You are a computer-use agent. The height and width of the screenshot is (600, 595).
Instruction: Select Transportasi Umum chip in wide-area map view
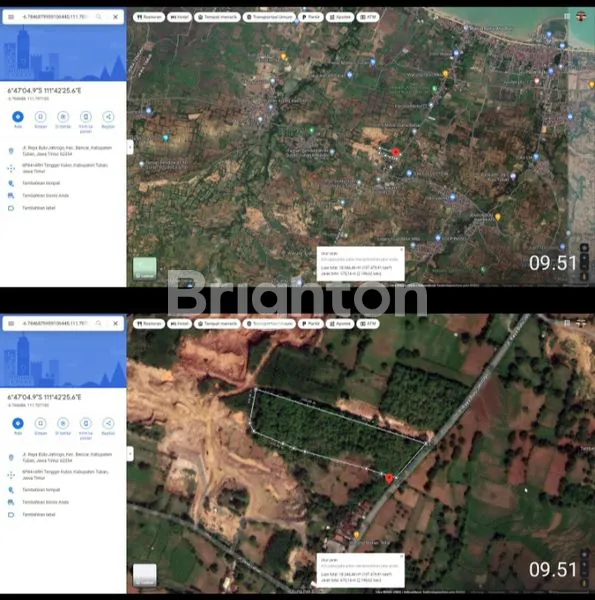pyautogui.click(x=270, y=17)
